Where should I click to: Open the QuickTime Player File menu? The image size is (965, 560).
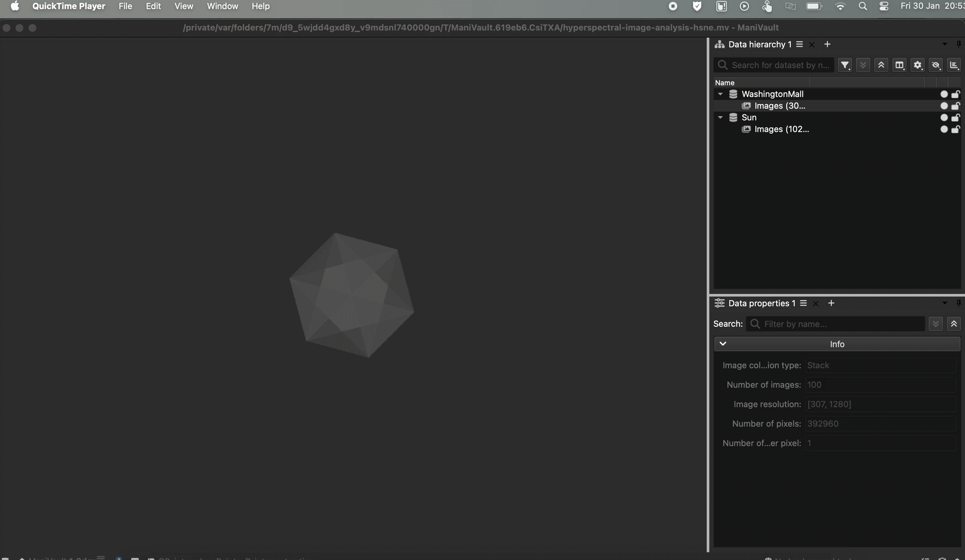[125, 6]
